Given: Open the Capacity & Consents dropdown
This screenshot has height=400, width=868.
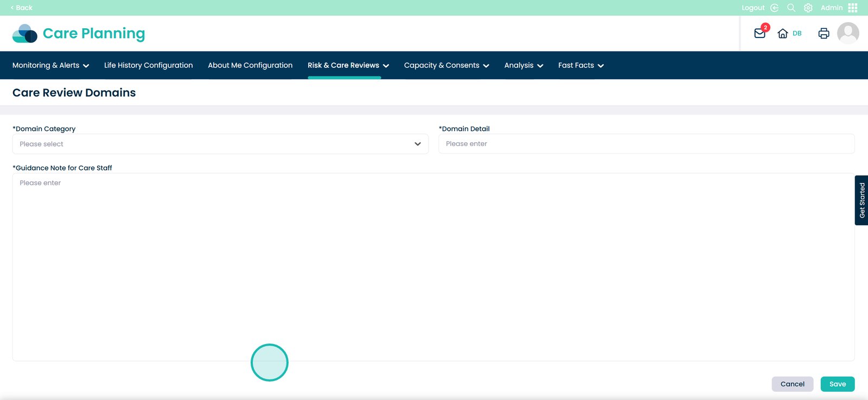Looking at the screenshot, I should point(446,65).
